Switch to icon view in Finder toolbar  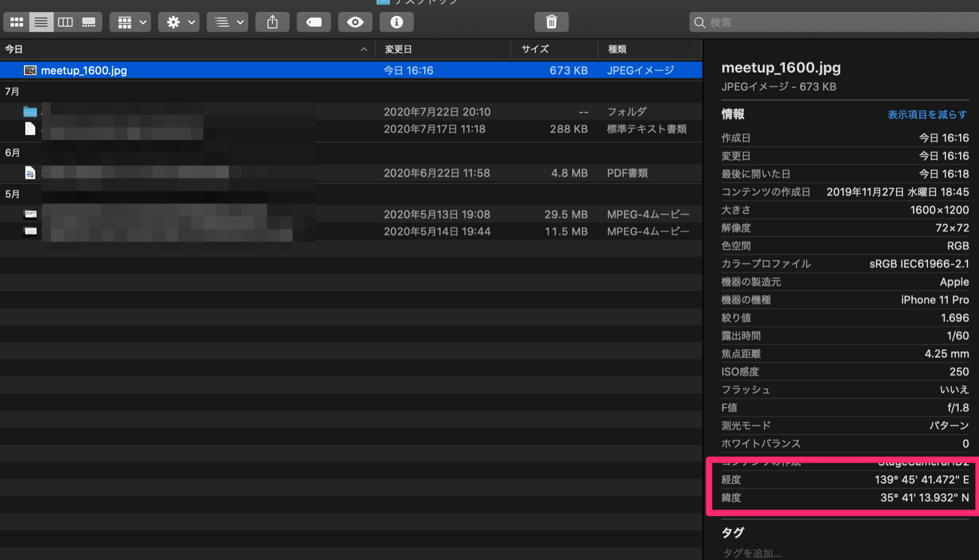(x=17, y=23)
